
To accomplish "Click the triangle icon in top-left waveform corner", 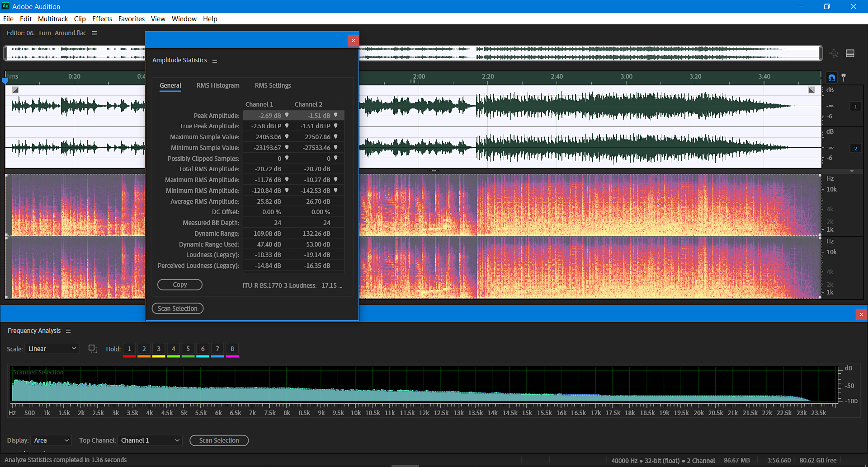I will coord(16,90).
